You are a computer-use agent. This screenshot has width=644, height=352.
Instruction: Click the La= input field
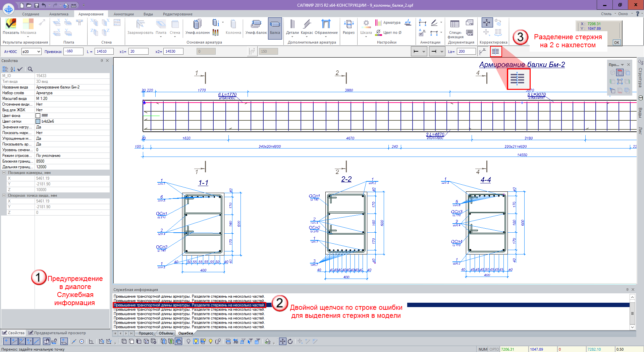click(x=466, y=51)
